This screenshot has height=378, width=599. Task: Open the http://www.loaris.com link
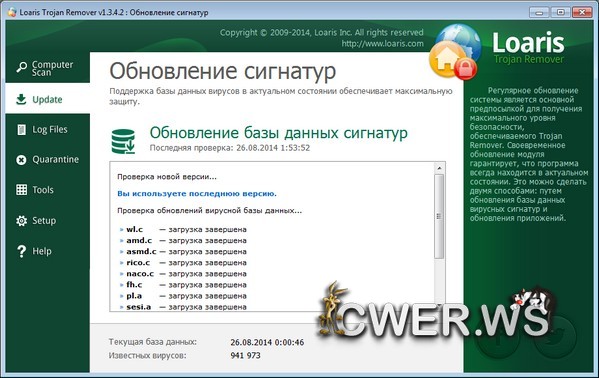[x=382, y=44]
